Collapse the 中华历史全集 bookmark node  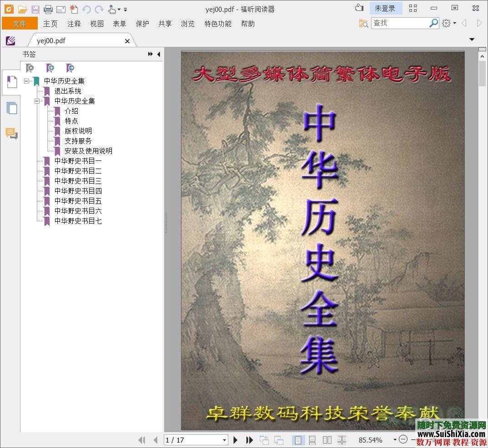[27, 81]
